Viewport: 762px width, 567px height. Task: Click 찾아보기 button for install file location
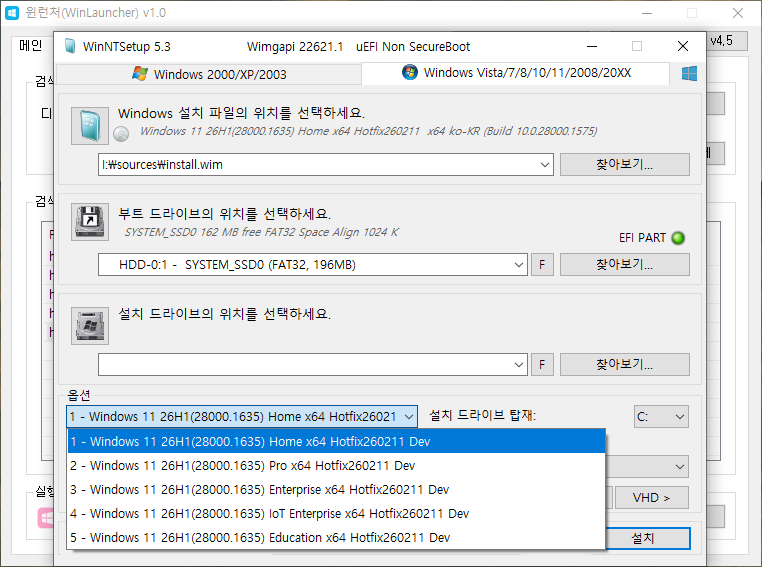pyautogui.click(x=624, y=165)
